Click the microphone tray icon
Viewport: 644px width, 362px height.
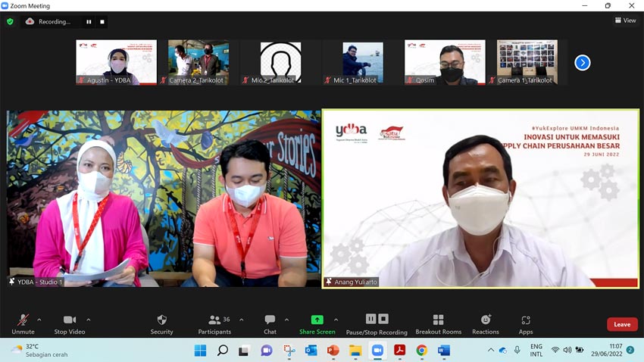(x=517, y=350)
